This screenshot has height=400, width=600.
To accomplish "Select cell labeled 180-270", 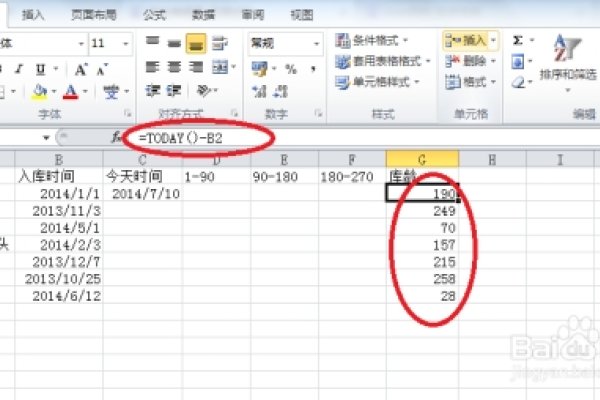I will 352,176.
